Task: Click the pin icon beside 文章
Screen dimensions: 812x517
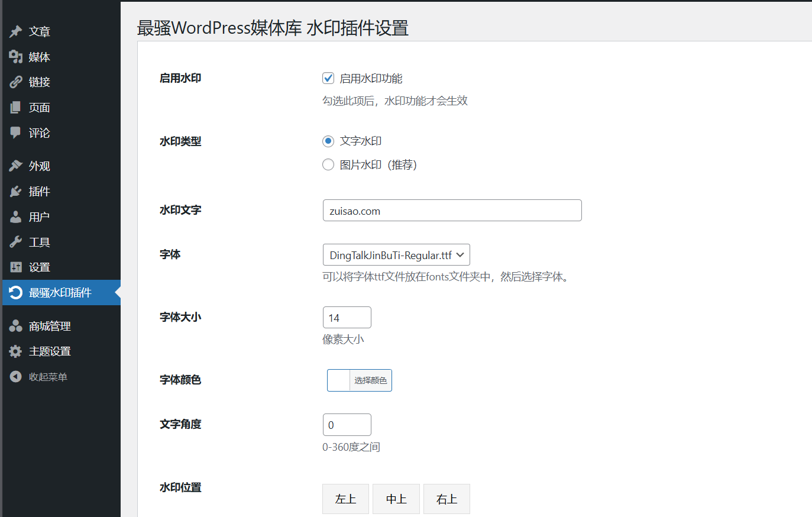Action: (x=15, y=31)
